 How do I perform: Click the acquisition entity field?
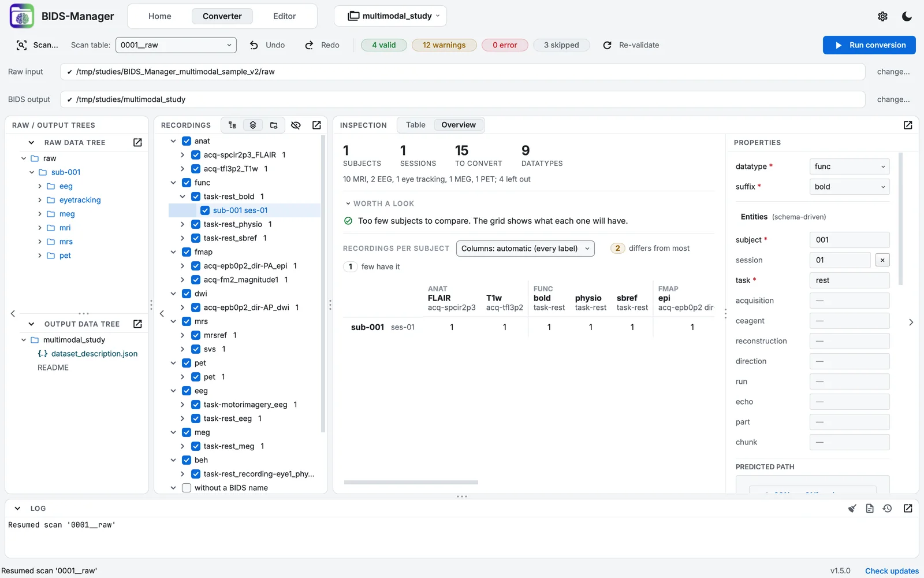tap(850, 301)
